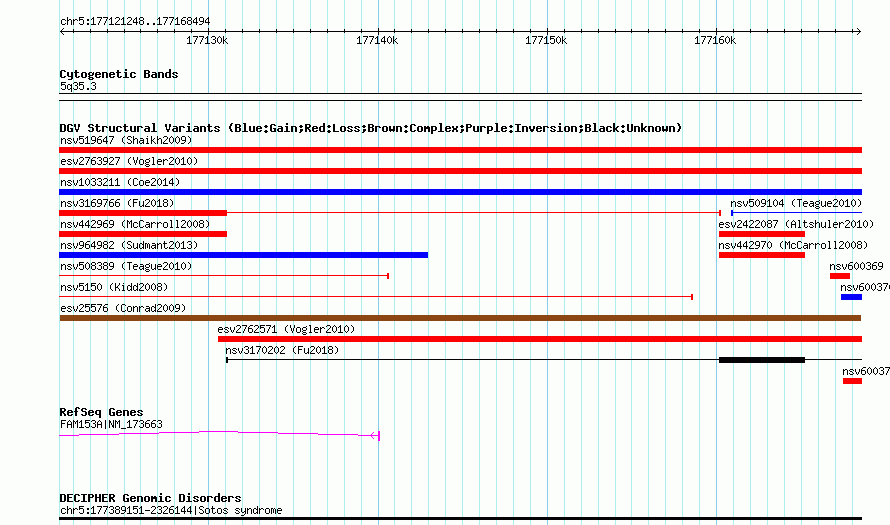Open the DECIPHER Genomic Disorders track heading
The height and width of the screenshot is (525, 890).
(x=150, y=498)
